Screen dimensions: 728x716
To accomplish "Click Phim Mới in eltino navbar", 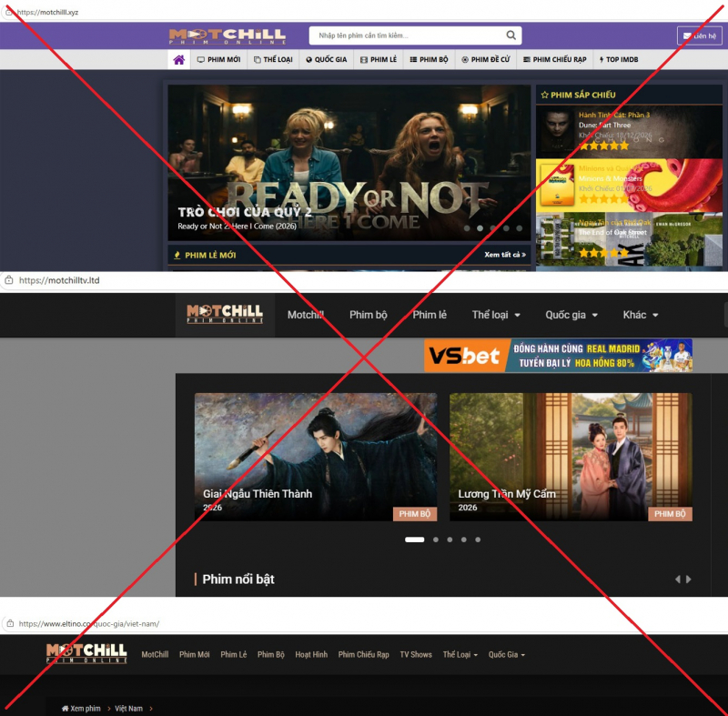I will [195, 654].
